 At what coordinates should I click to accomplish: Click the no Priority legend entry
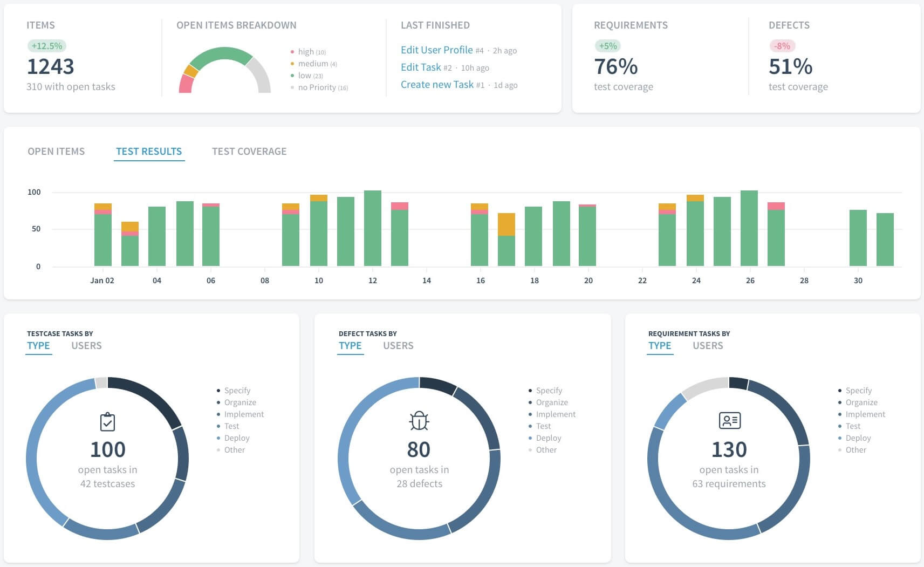tap(319, 87)
